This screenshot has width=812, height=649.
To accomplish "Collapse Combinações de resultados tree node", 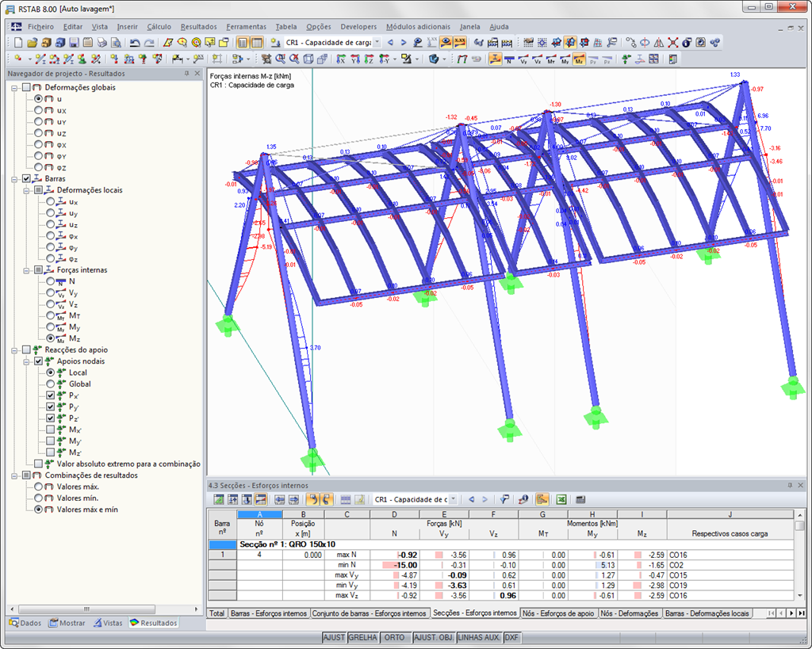I will click(x=14, y=475).
